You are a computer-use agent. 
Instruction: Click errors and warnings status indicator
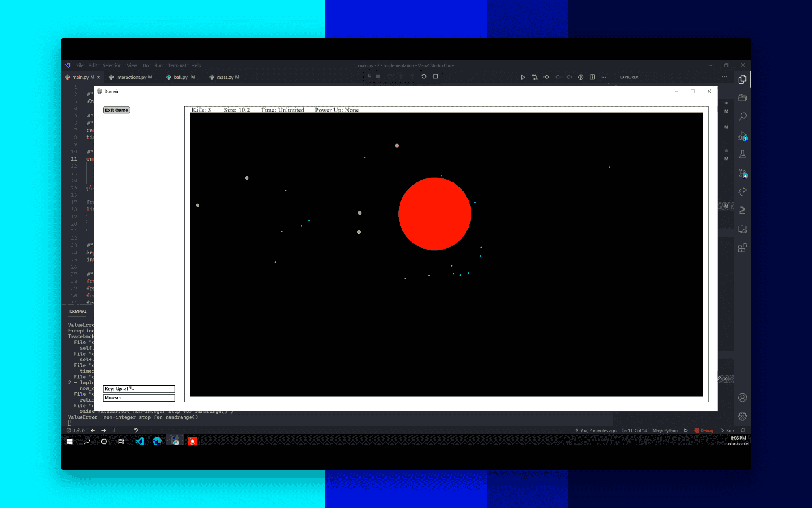coord(76,430)
